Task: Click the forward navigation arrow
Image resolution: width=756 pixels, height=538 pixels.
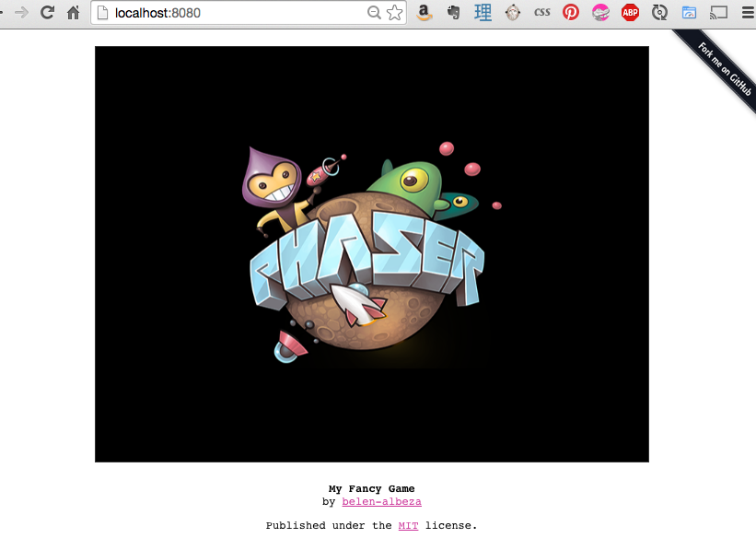Action: point(22,13)
